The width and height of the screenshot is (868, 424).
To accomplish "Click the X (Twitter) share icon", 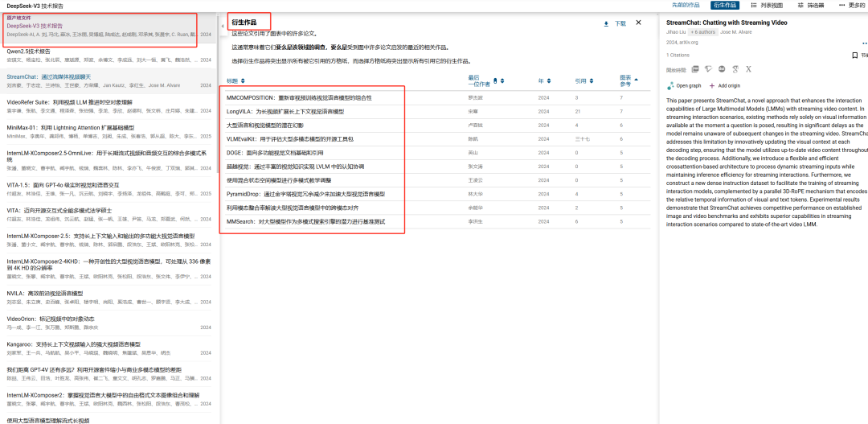I will 748,69.
